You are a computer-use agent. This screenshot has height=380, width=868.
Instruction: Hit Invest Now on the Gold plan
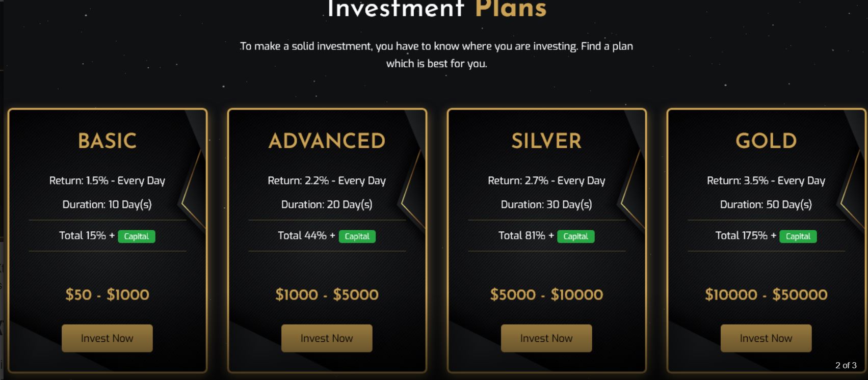click(766, 338)
